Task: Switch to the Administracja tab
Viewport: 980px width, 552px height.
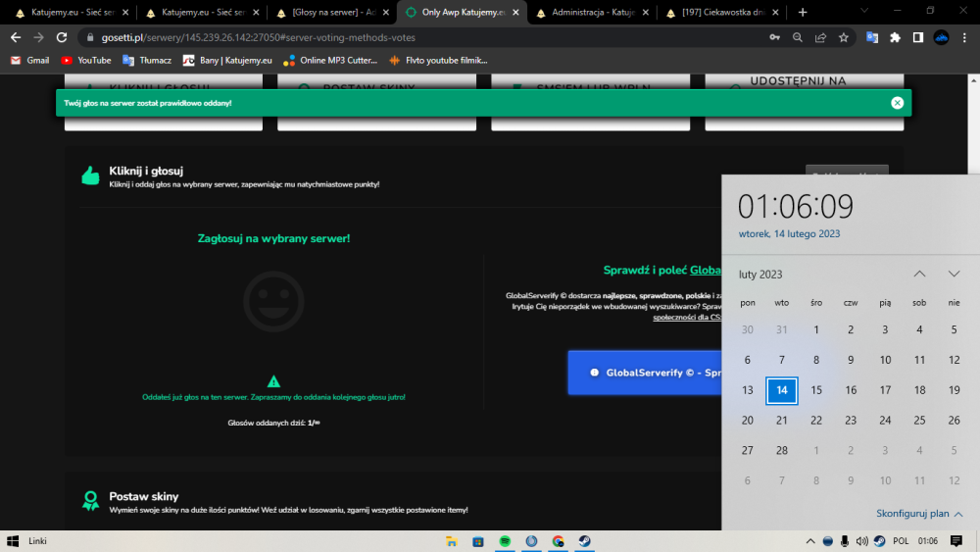Action: click(591, 12)
